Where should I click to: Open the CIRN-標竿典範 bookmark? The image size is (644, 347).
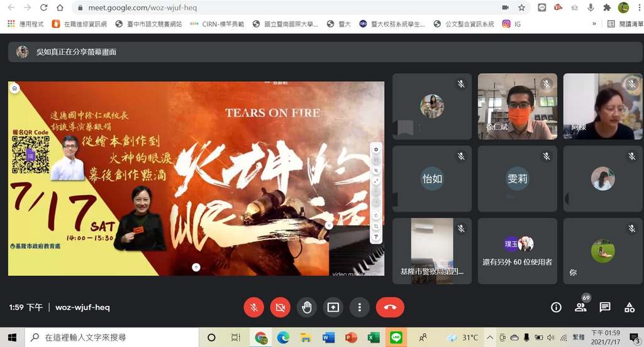pyautogui.click(x=217, y=24)
